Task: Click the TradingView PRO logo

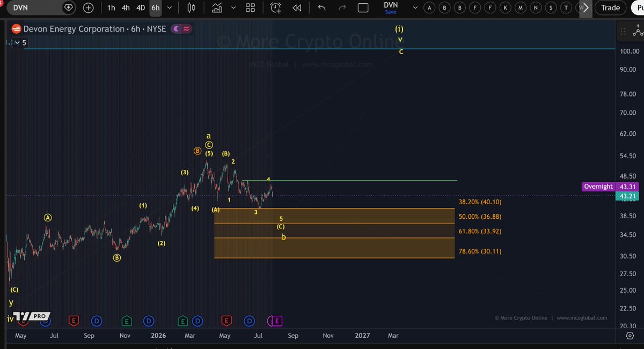Action: pos(32,316)
